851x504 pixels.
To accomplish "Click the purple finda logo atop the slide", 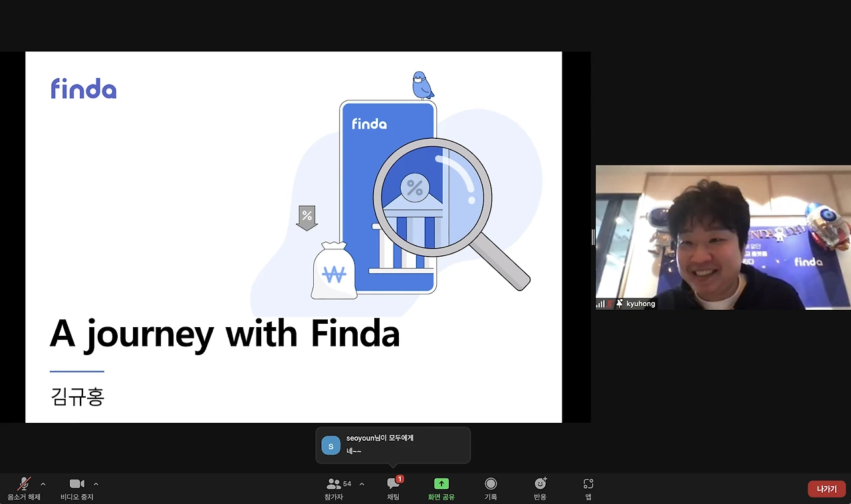I will [84, 88].
